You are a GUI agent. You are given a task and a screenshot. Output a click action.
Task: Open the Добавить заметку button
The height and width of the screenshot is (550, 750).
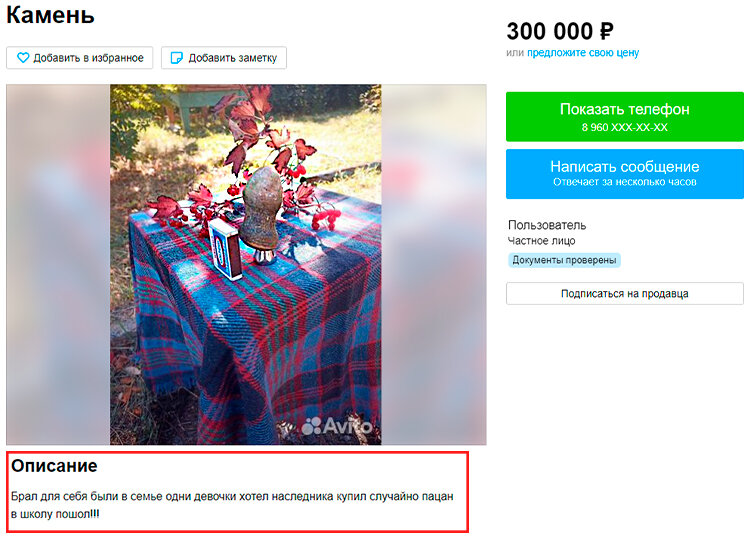click(x=224, y=58)
